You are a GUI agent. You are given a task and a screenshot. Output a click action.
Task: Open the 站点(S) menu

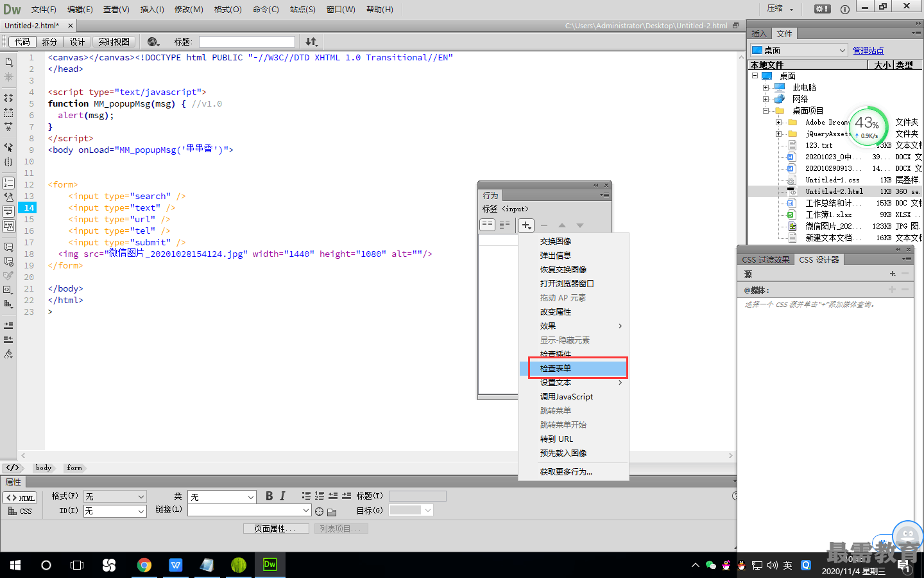click(x=302, y=9)
